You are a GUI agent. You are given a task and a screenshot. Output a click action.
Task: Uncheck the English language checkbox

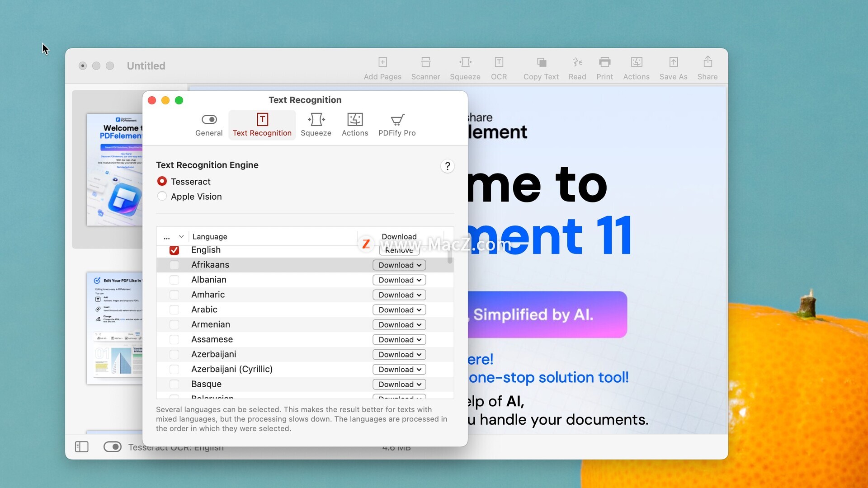(174, 250)
